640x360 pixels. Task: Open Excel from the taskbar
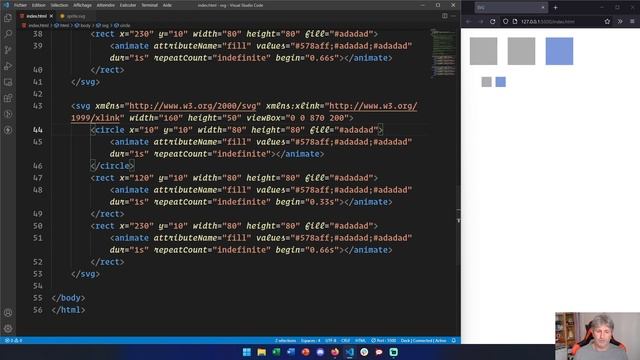pyautogui.click(x=276, y=352)
